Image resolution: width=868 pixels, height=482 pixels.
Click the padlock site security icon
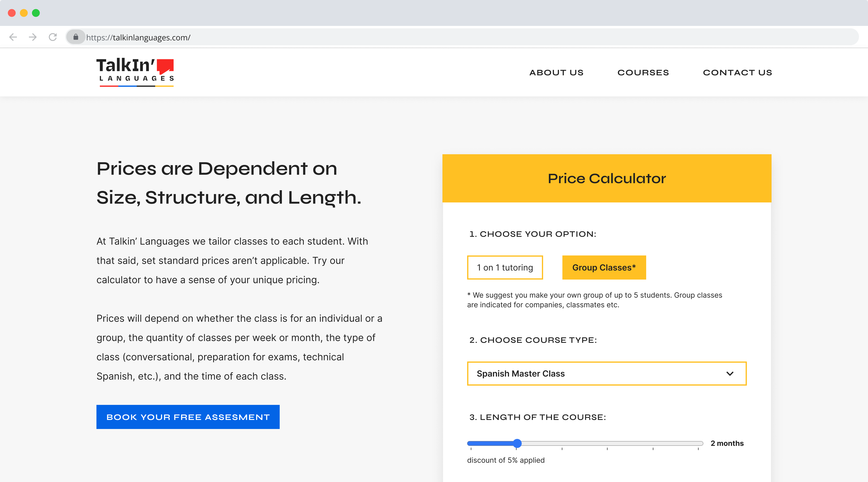click(x=76, y=37)
